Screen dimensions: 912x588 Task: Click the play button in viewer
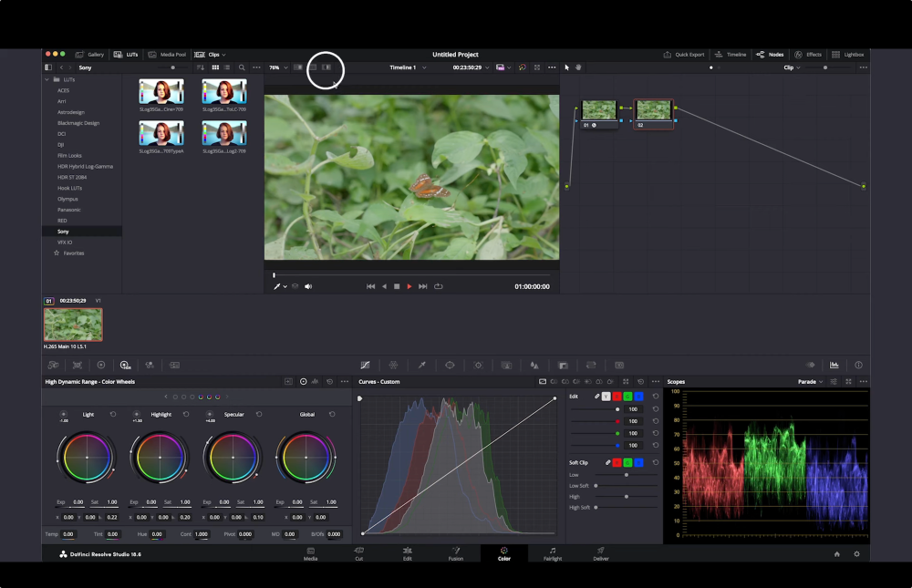click(x=409, y=286)
